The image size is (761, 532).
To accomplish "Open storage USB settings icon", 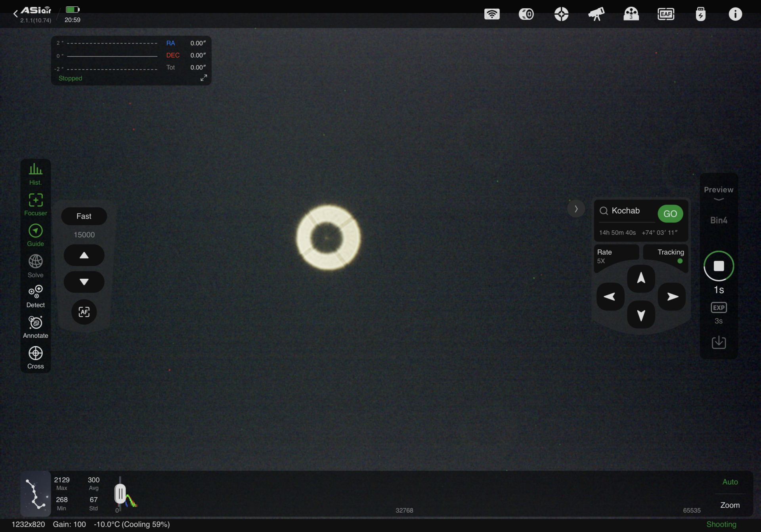I will click(x=701, y=14).
